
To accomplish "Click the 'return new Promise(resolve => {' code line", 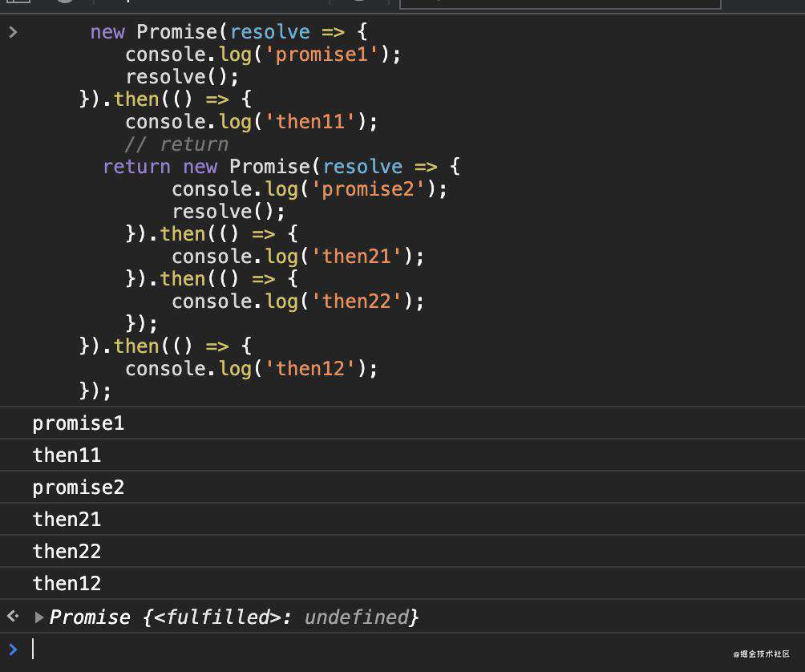I will tap(281, 167).
